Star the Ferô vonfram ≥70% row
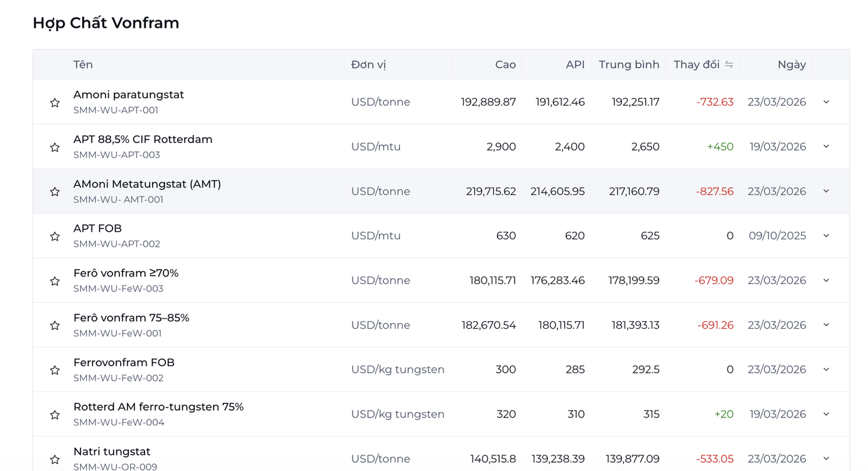This screenshot has width=868, height=471. tap(55, 281)
